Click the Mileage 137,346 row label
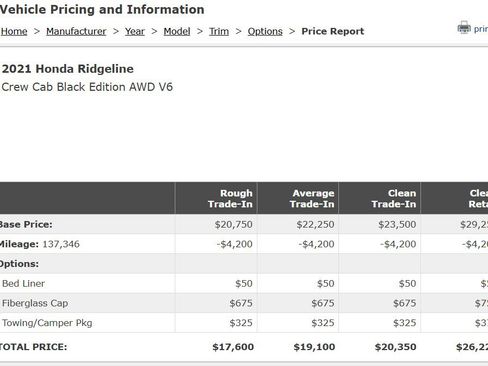Image resolution: width=488 pixels, height=366 pixels. pos(39,244)
